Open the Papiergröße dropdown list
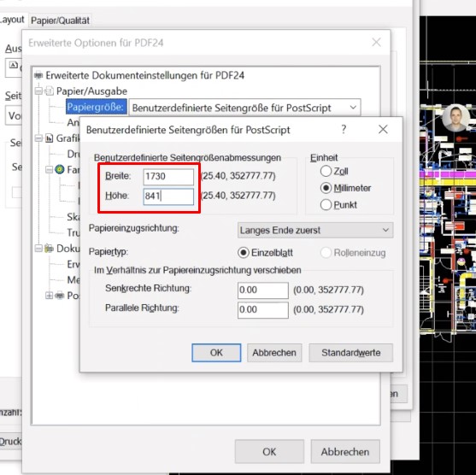The image size is (476, 475). (x=244, y=108)
